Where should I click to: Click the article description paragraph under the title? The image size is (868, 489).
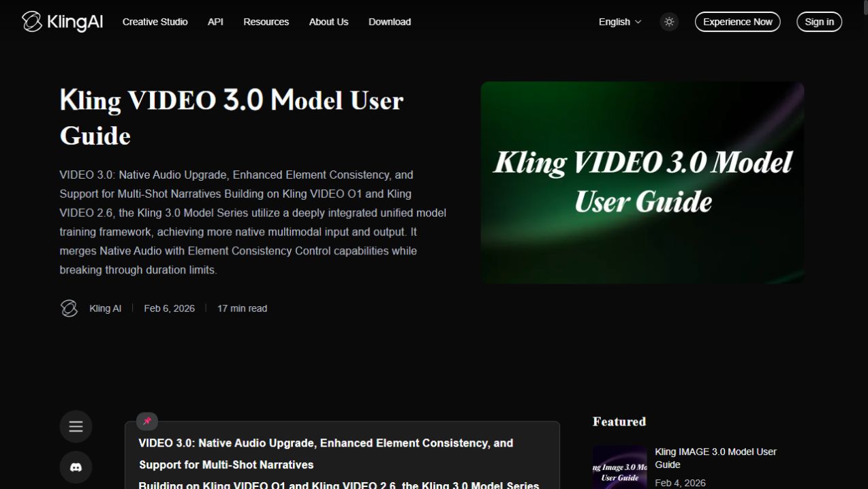click(253, 222)
